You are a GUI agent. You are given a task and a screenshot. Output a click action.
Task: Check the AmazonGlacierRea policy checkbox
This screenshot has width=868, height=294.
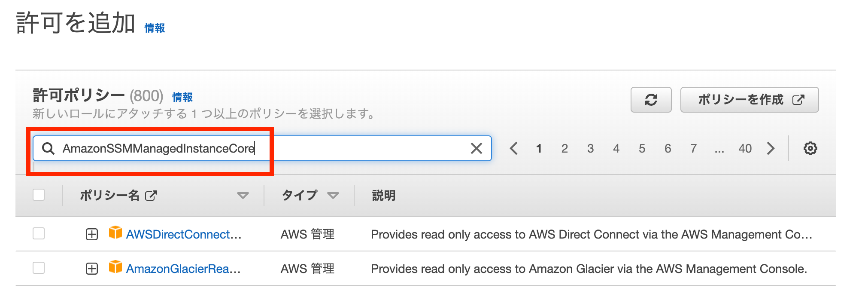pos(39,269)
